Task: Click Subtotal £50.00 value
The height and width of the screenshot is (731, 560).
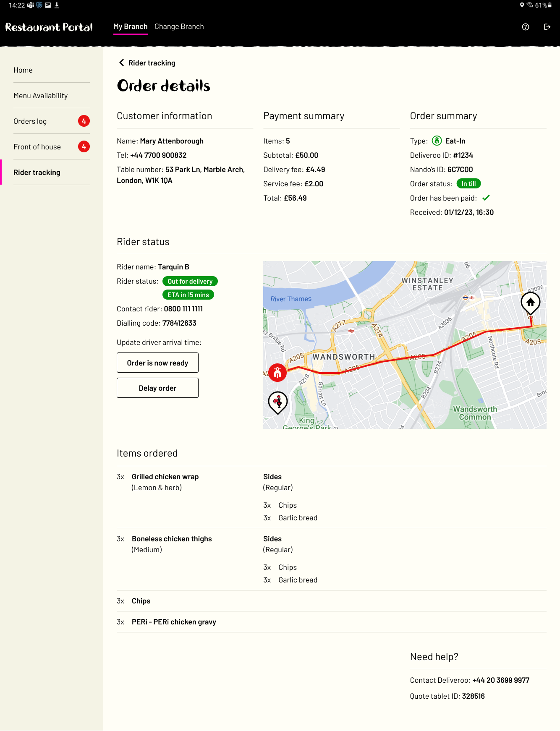Action: coord(307,155)
